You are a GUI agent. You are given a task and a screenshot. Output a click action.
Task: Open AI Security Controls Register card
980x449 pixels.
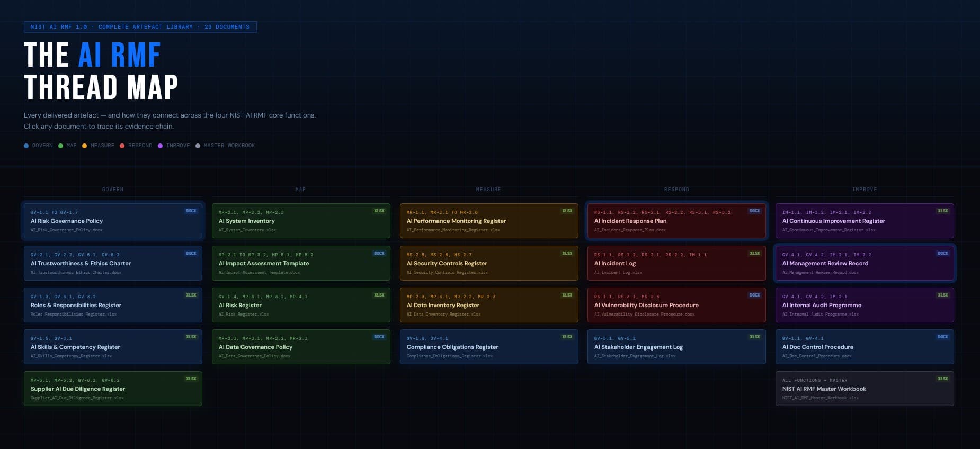pyautogui.click(x=489, y=263)
